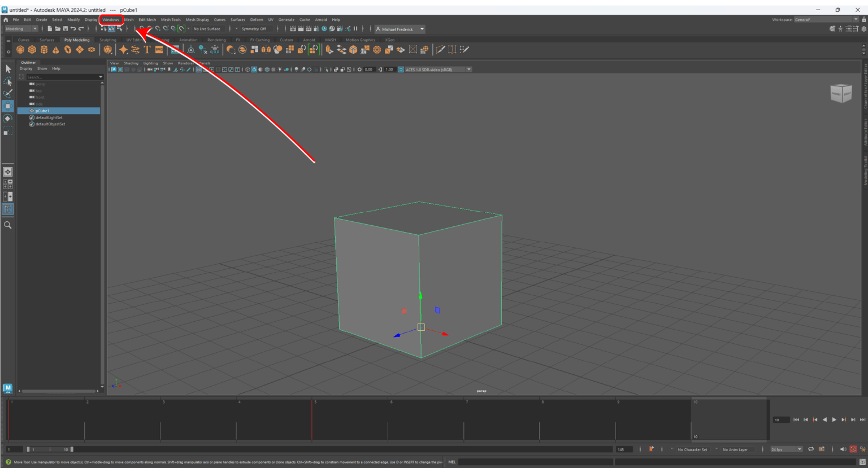This screenshot has width=868, height=468.
Task: Open the Modeling menu set dropdown
Action: click(x=21, y=29)
